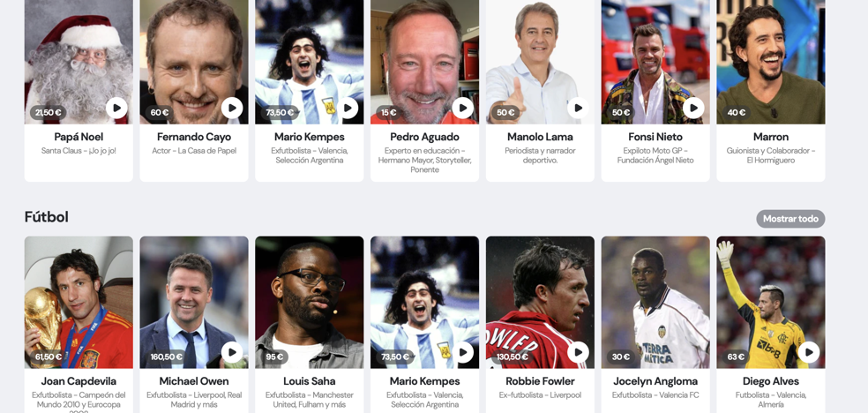Play Fonsi Nieto's preview video
This screenshot has width=868, height=413.
693,108
